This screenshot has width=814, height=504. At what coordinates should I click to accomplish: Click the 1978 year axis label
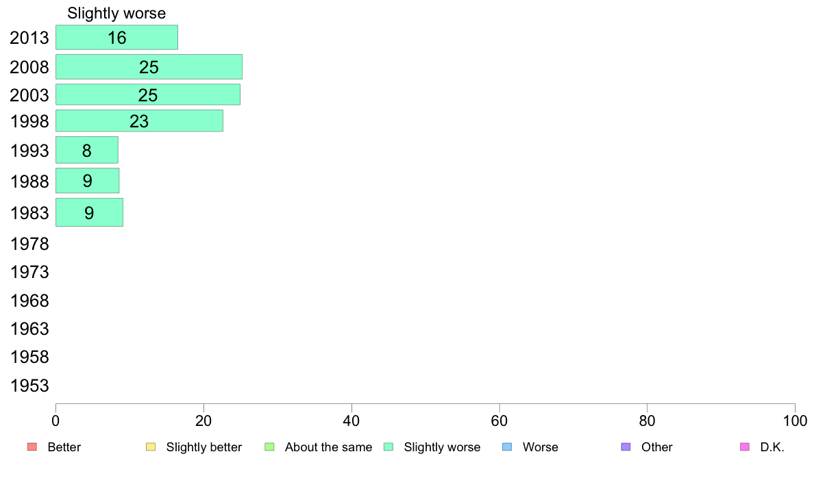pyautogui.click(x=29, y=244)
